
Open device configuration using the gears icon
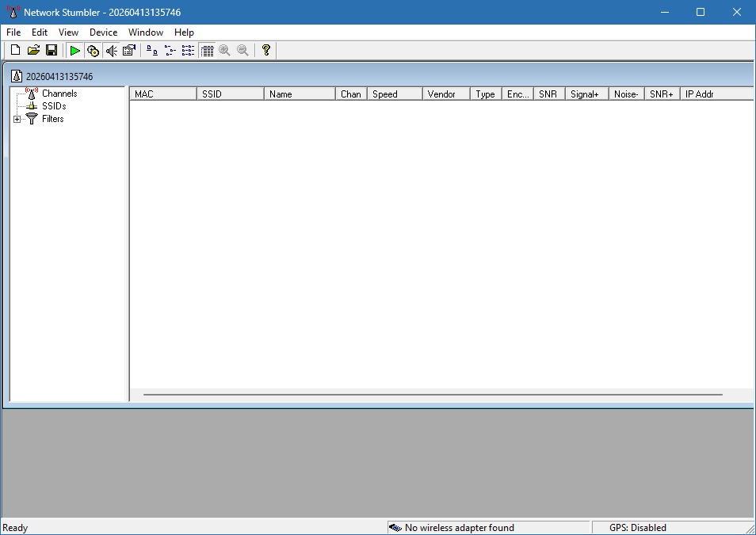93,50
